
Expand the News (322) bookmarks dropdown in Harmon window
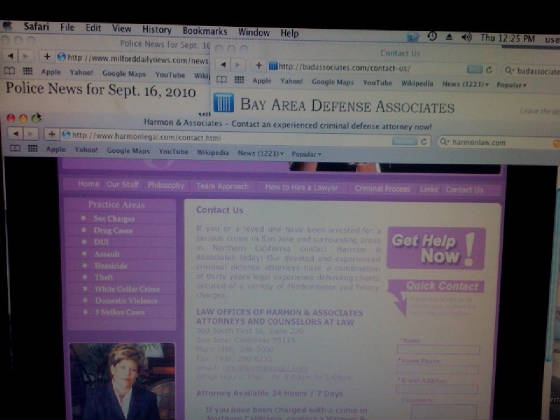click(x=261, y=153)
